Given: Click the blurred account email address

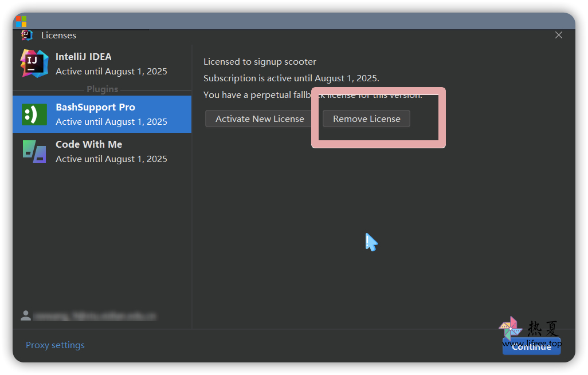Looking at the screenshot, I should [95, 316].
